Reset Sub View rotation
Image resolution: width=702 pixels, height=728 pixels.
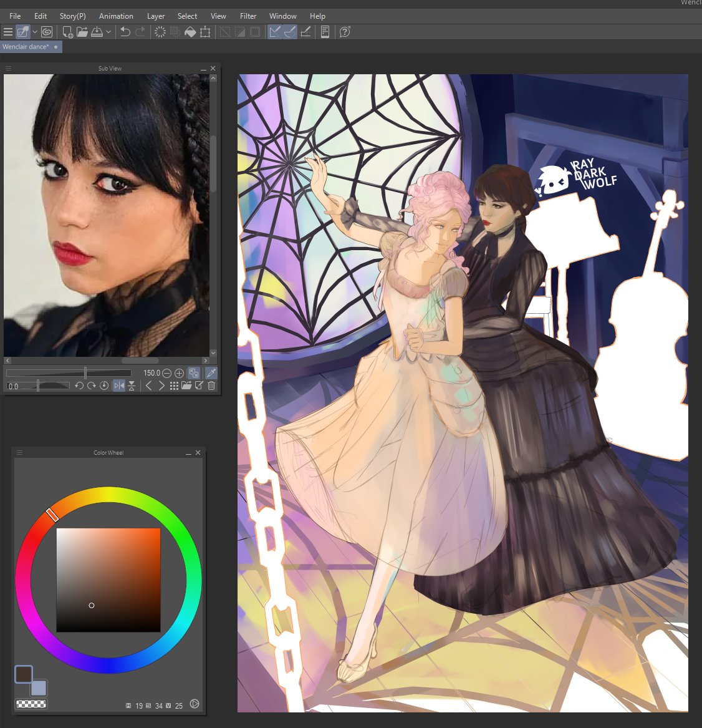104,386
